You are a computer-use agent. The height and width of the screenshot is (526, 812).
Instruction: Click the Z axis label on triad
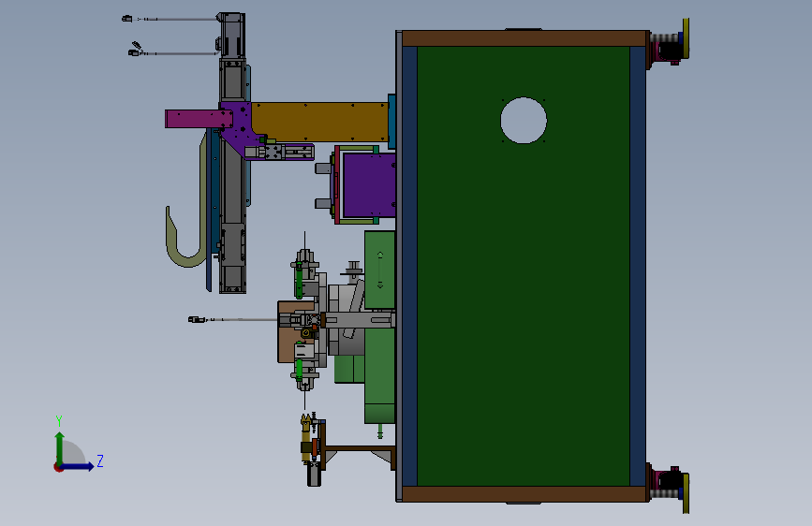[100, 460]
